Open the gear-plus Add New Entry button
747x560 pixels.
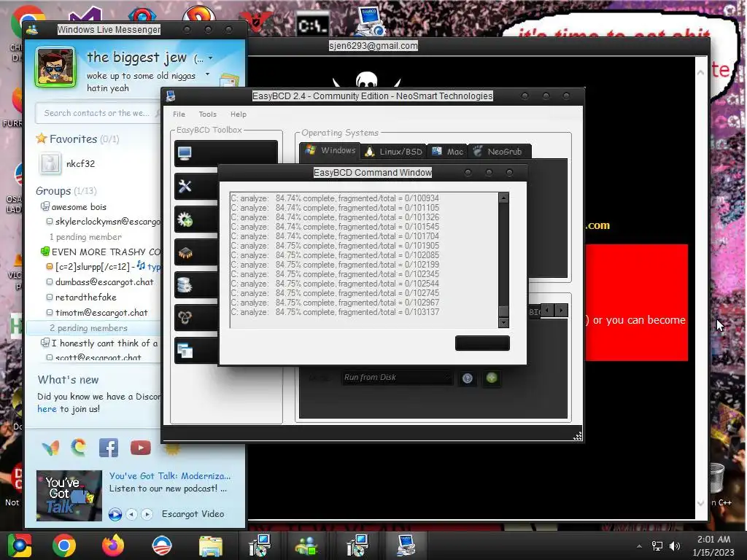[x=196, y=219]
